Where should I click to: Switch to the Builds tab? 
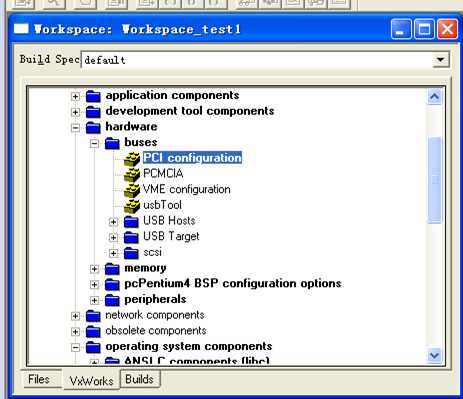click(139, 379)
